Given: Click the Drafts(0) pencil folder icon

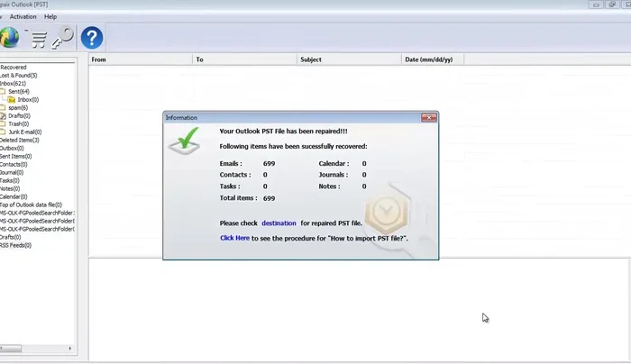Looking at the screenshot, I should [3, 116].
